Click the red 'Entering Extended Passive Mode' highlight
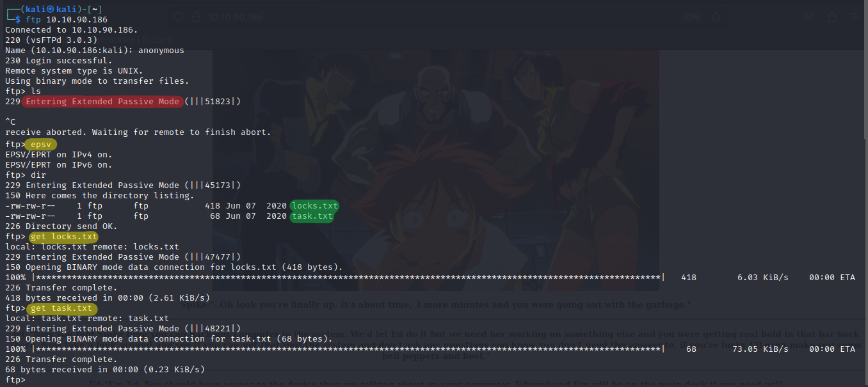The height and width of the screenshot is (387, 868). [102, 102]
